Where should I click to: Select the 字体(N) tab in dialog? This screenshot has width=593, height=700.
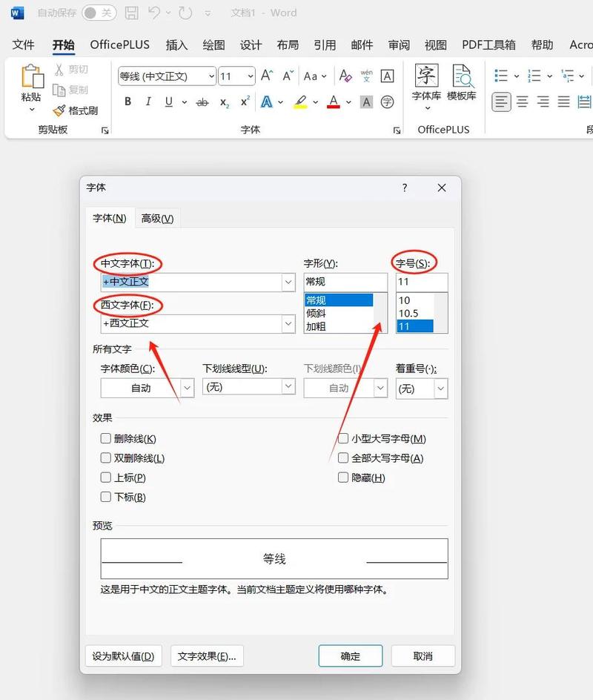pos(109,218)
